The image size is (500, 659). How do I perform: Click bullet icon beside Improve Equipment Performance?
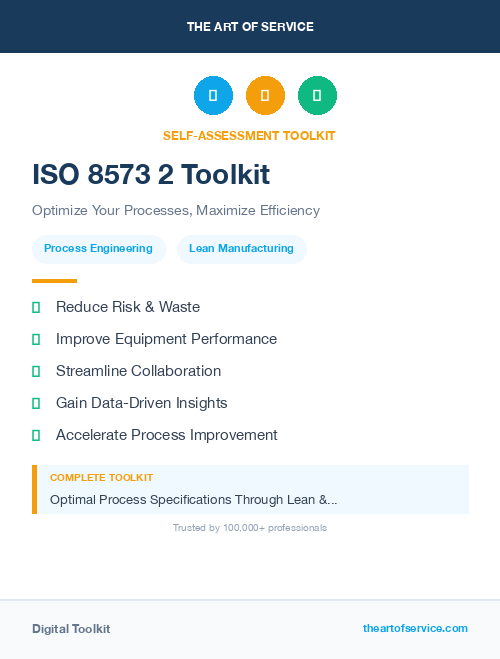36,339
